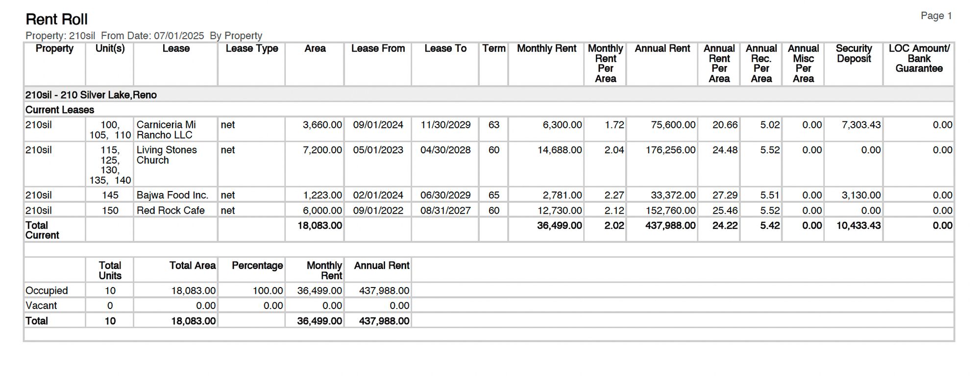This screenshot has width=980, height=384.
Task: Click the 7,303.43 security deposit amount
Action: pyautogui.click(x=861, y=125)
